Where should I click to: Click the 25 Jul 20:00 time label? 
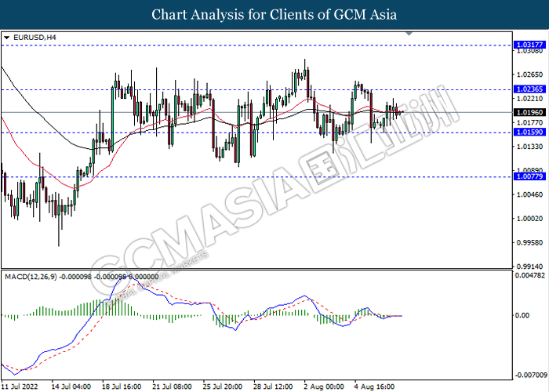pyautogui.click(x=222, y=387)
